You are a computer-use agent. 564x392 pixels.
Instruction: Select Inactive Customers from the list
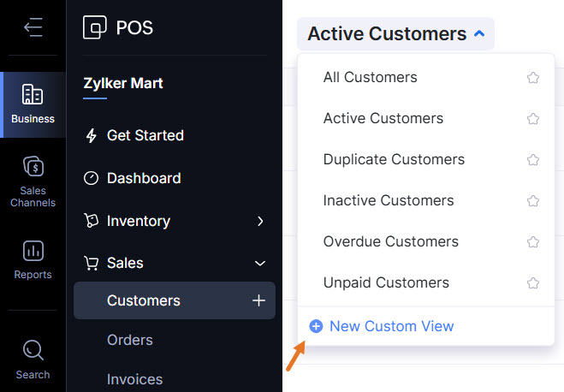coord(389,200)
